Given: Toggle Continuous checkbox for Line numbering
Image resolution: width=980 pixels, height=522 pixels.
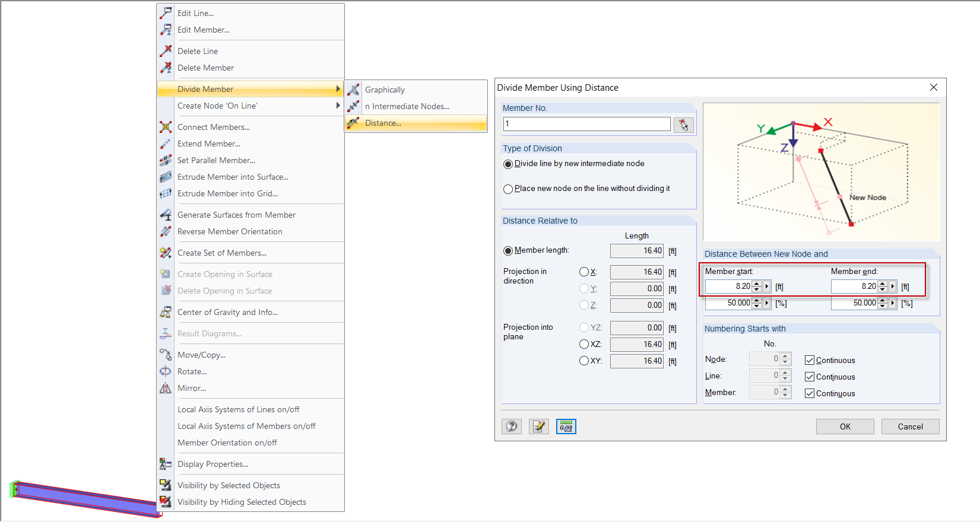Looking at the screenshot, I should coord(810,377).
